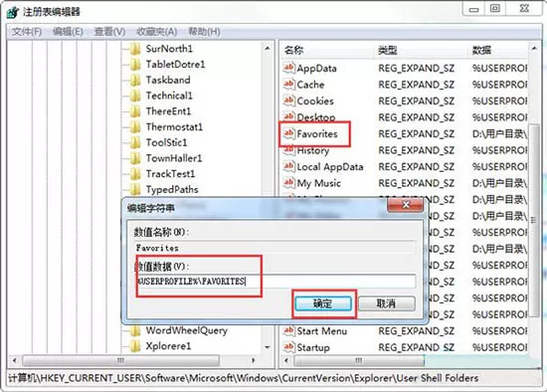
Task: Click the History string value icon
Action: pyautogui.click(x=288, y=150)
